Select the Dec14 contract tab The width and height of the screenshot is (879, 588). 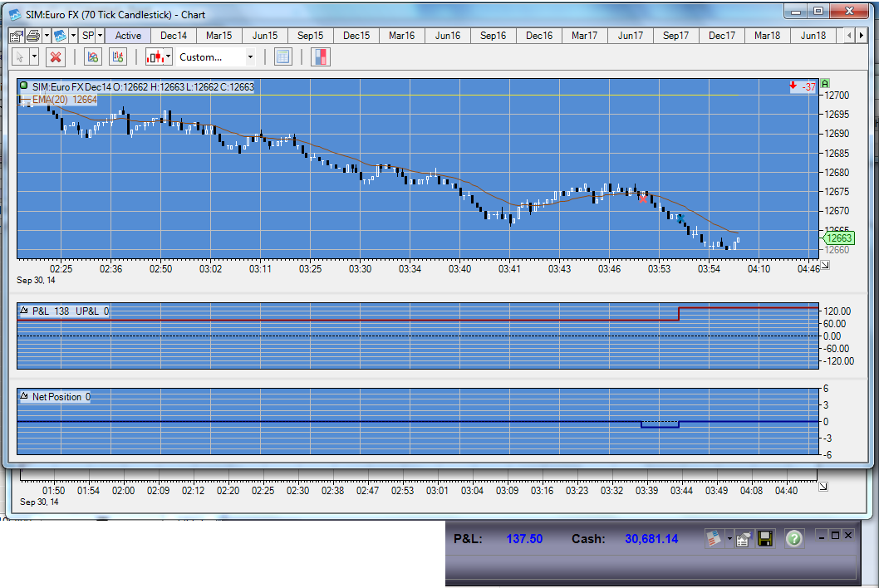[174, 36]
